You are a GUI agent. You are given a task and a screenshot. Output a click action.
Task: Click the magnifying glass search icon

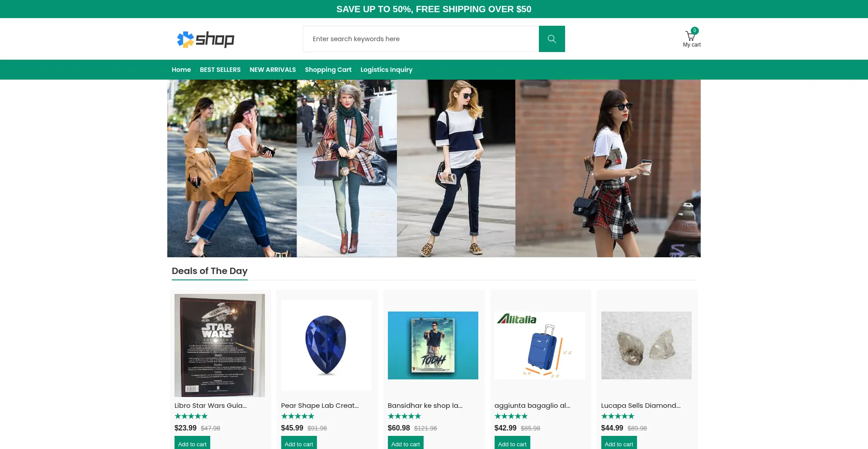552,39
